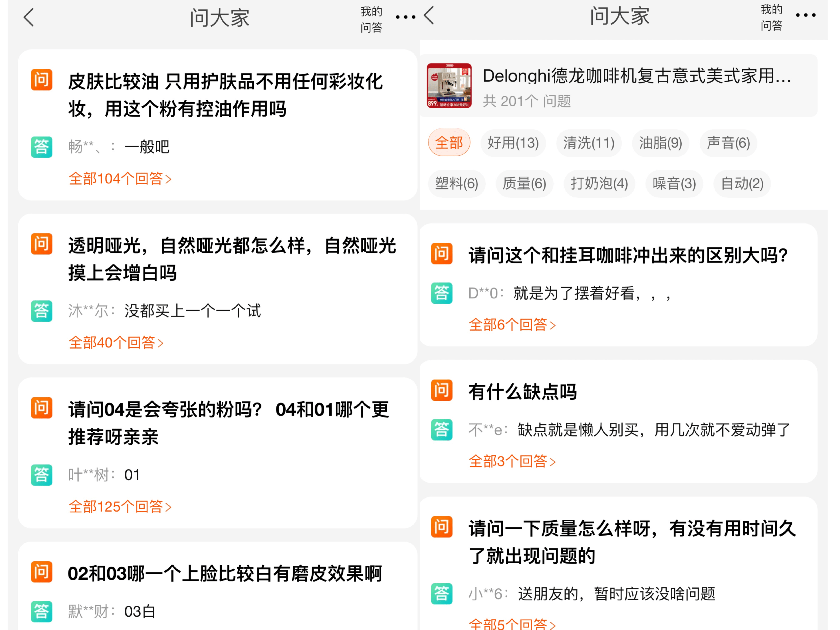Open question 请问一下质量怎么样呀
Screen dimensions: 840x630
point(632,542)
